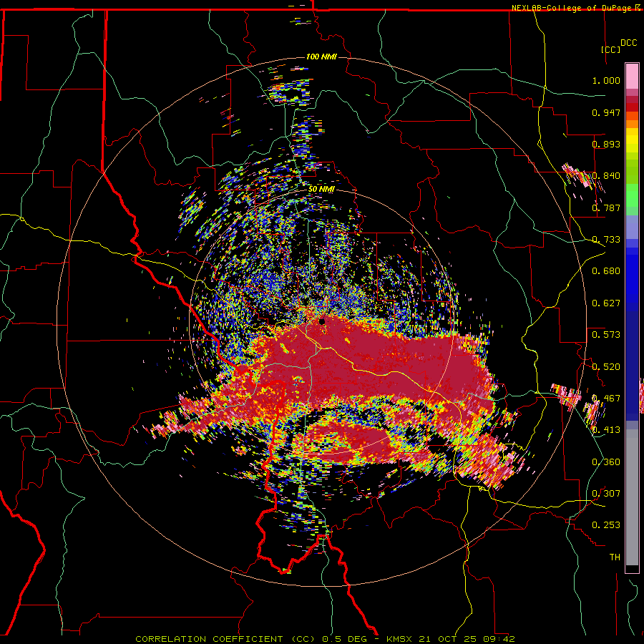Image resolution: width=644 pixels, height=644 pixels.
Task: Click the 0.680 scale value
Action: pos(606,271)
